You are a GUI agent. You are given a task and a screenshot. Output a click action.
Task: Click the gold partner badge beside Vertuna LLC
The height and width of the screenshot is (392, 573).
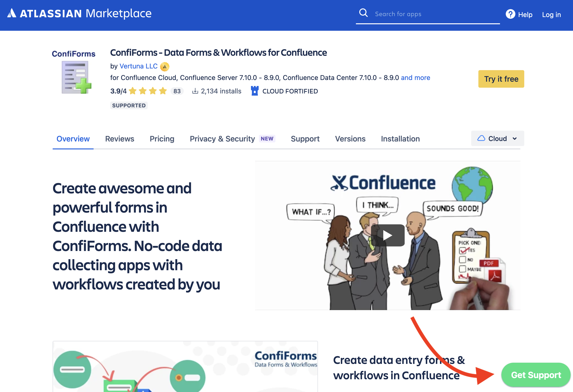pos(165,67)
